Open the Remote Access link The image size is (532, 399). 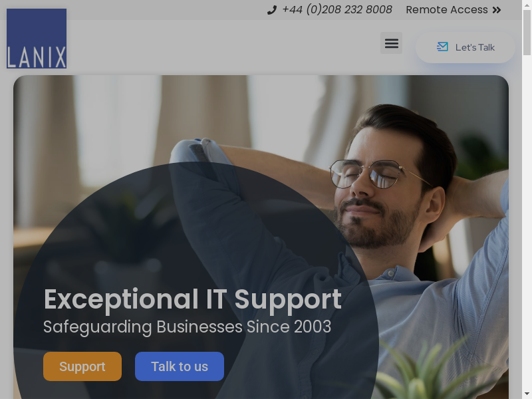[x=447, y=10]
